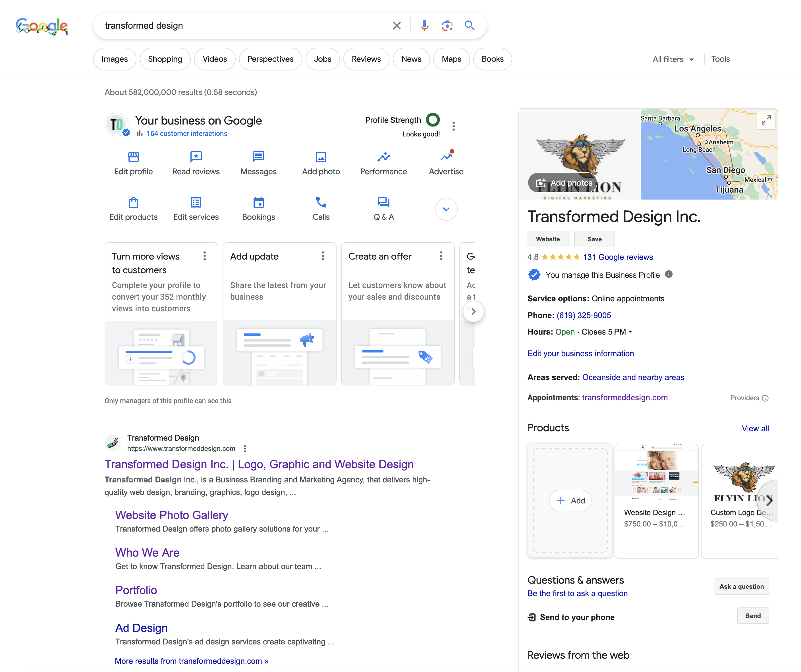Click More results from transformeddesign.com

point(192,661)
